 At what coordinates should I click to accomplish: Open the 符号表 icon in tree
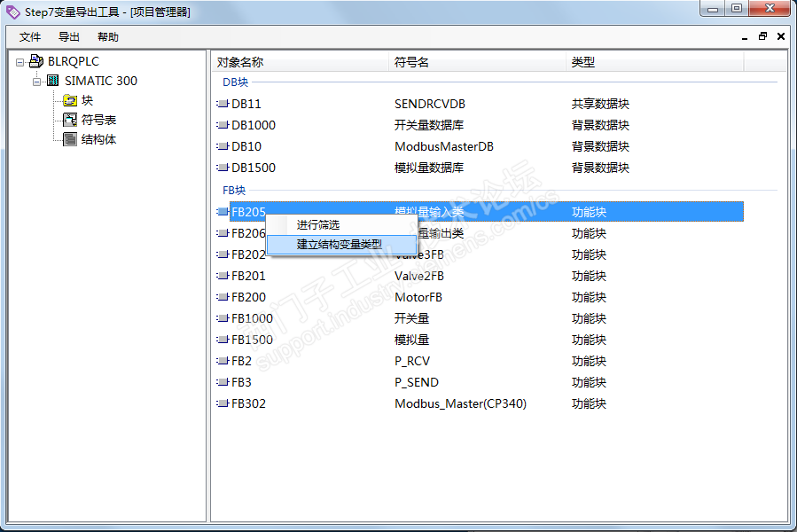[70, 120]
